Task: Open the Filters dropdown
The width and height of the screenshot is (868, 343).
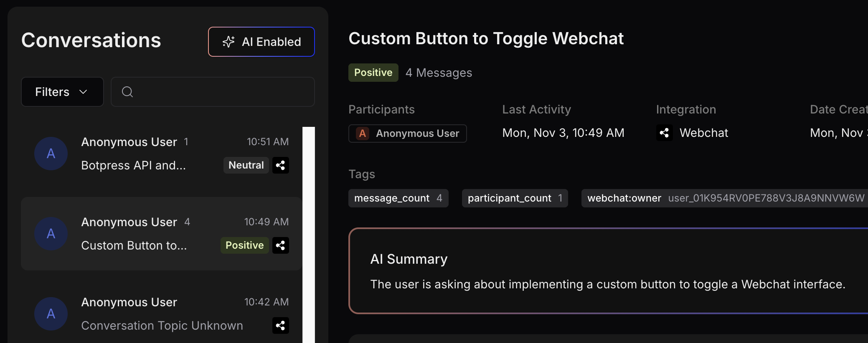Action: coord(62,92)
